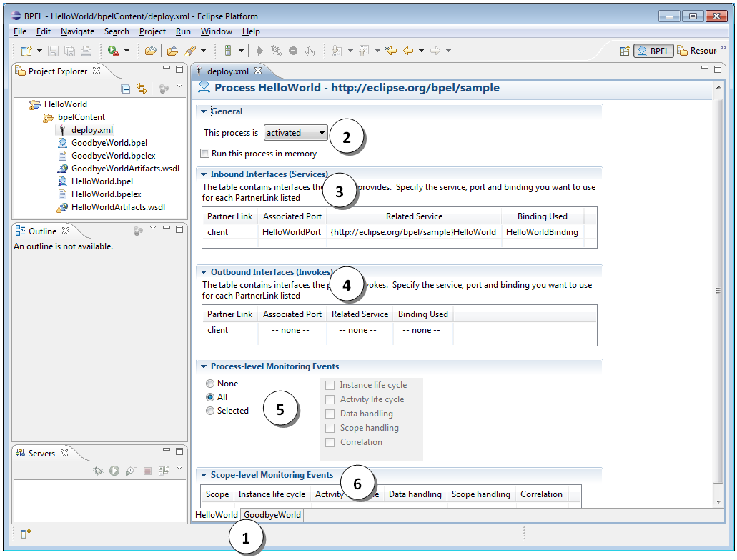Click the Servers publish icon

click(x=164, y=471)
